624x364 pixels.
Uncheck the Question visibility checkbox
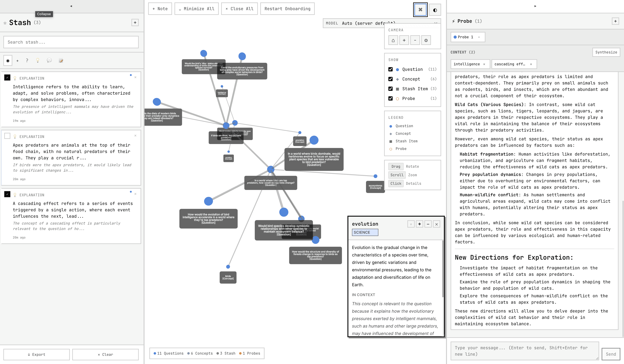tap(390, 69)
